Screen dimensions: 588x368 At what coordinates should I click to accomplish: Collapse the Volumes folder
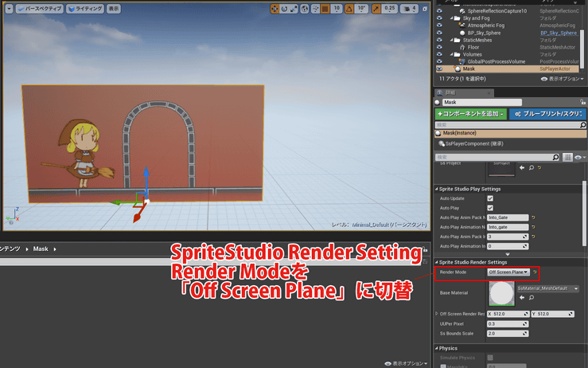[x=451, y=54]
